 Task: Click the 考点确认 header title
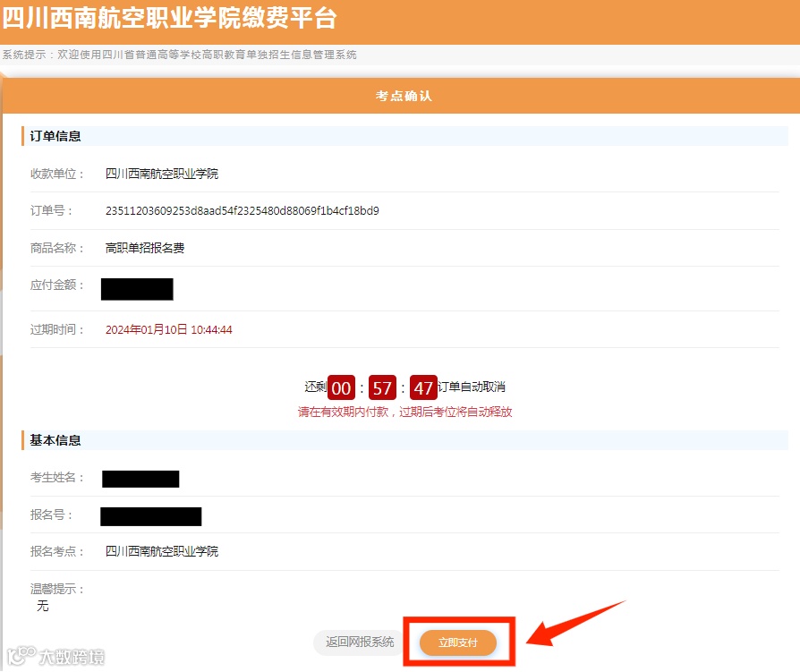point(404,96)
